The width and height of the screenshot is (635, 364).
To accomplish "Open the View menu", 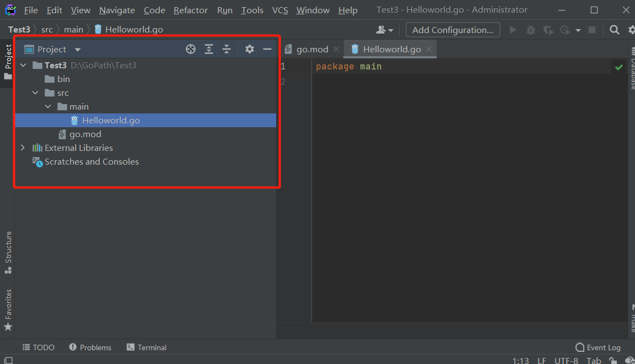I will click(x=80, y=10).
